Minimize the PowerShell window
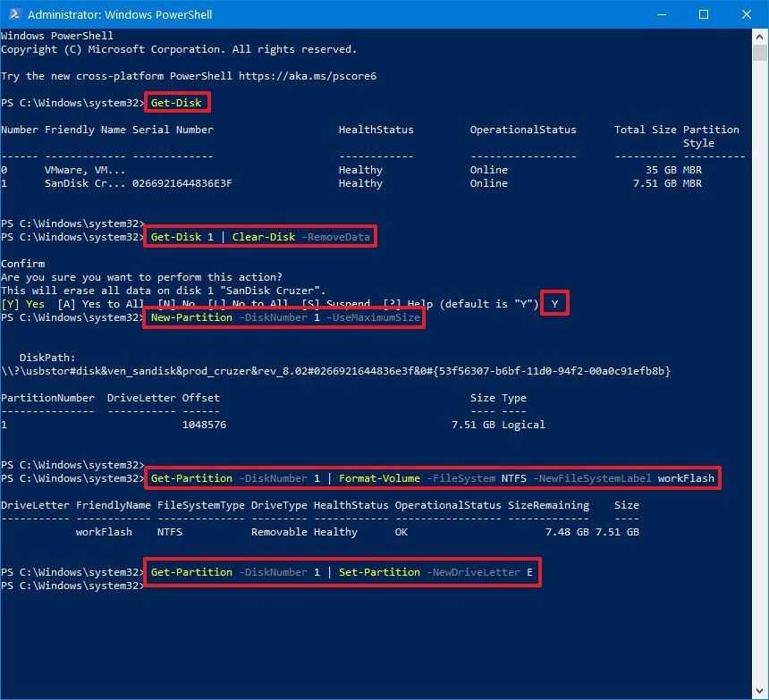Screen dimensions: 769x700 [x=662, y=14]
